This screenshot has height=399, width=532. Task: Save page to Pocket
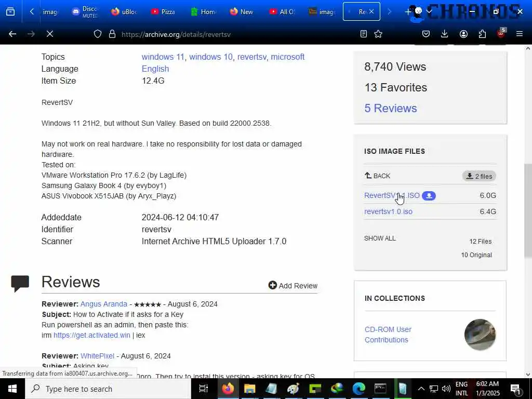[426, 34]
